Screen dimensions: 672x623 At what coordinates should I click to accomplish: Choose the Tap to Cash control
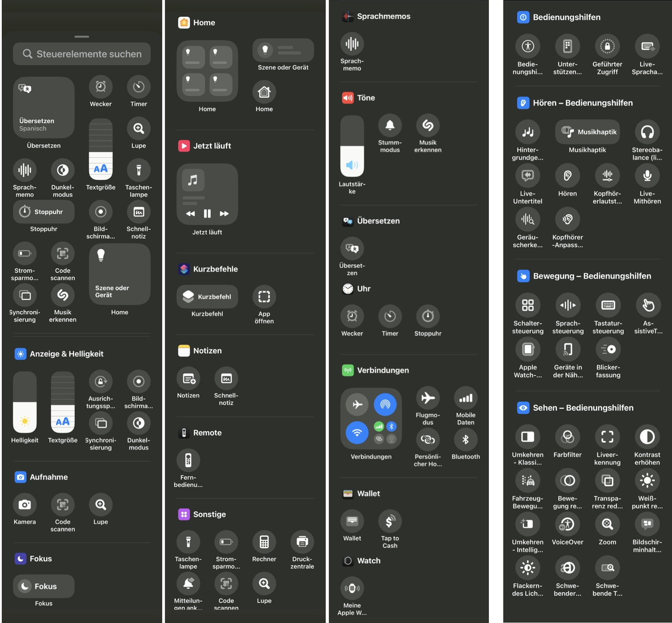(x=390, y=521)
